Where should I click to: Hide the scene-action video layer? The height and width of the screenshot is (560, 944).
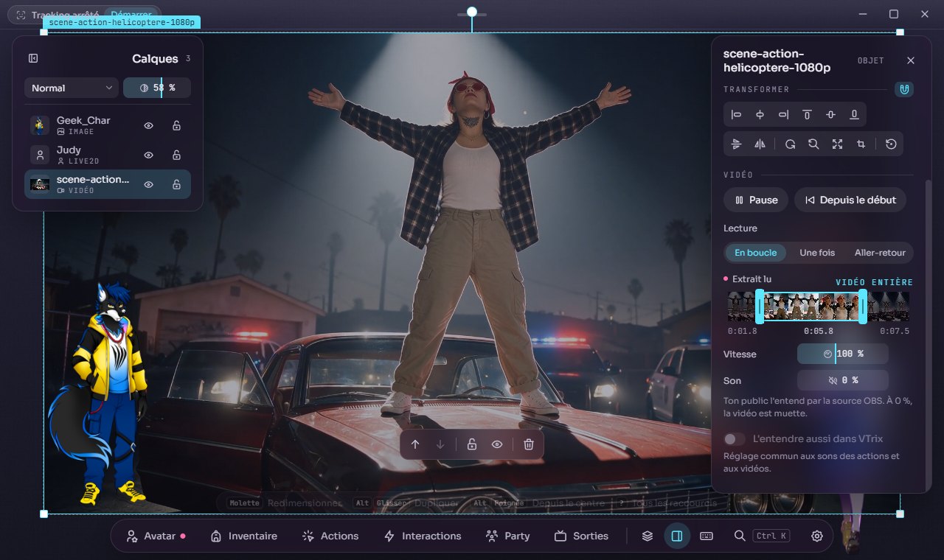(x=148, y=184)
